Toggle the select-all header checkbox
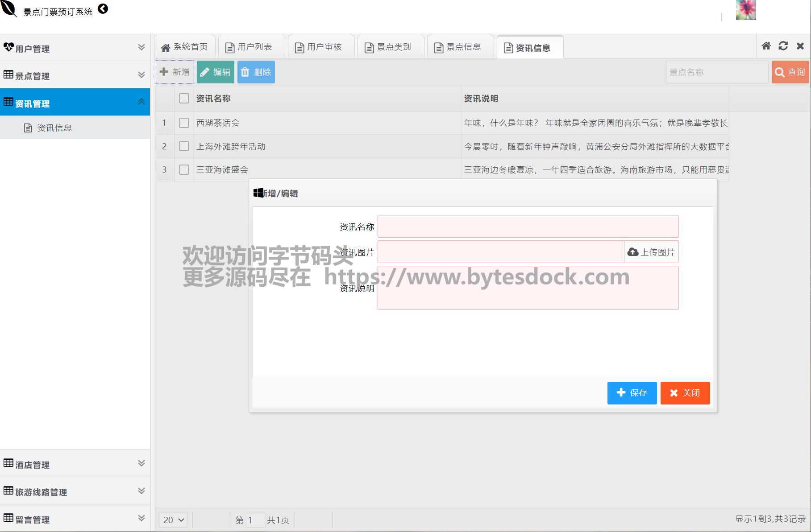This screenshot has width=811, height=532. [184, 99]
